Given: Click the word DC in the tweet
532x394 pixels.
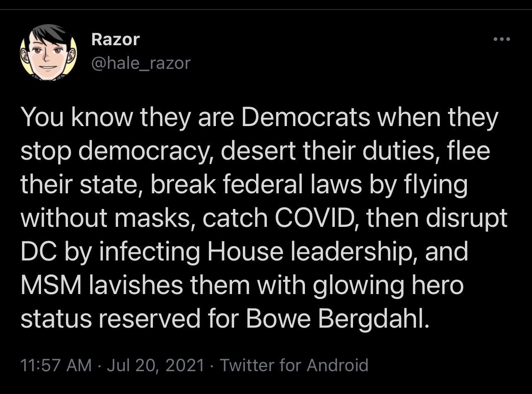Looking at the screenshot, I should pos(38,252).
